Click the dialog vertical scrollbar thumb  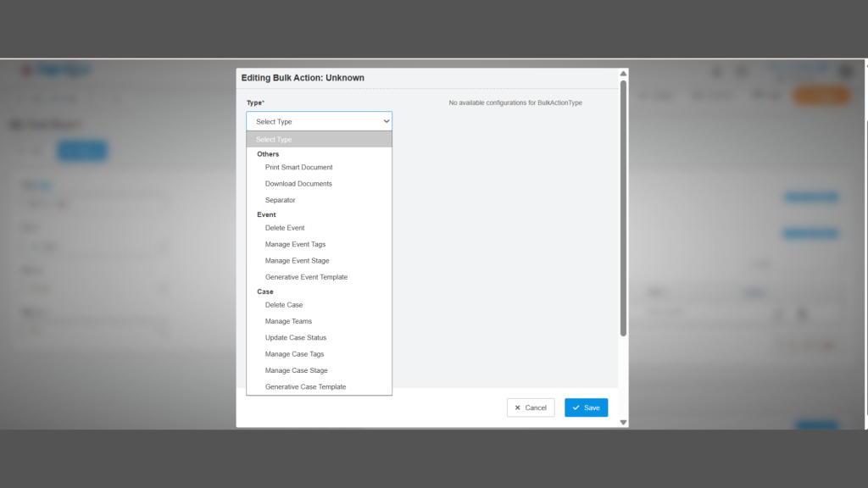624,208
